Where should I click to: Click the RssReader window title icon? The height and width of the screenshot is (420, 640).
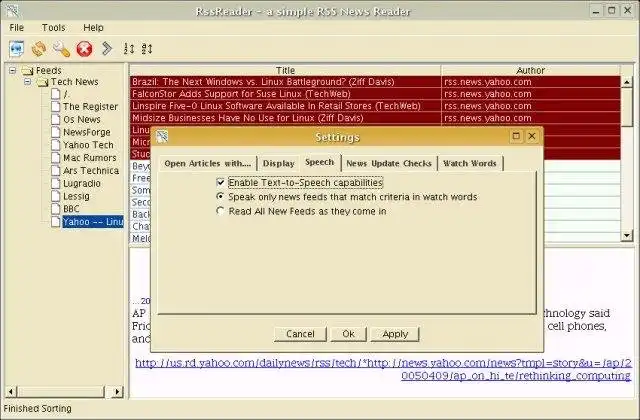tap(12, 11)
